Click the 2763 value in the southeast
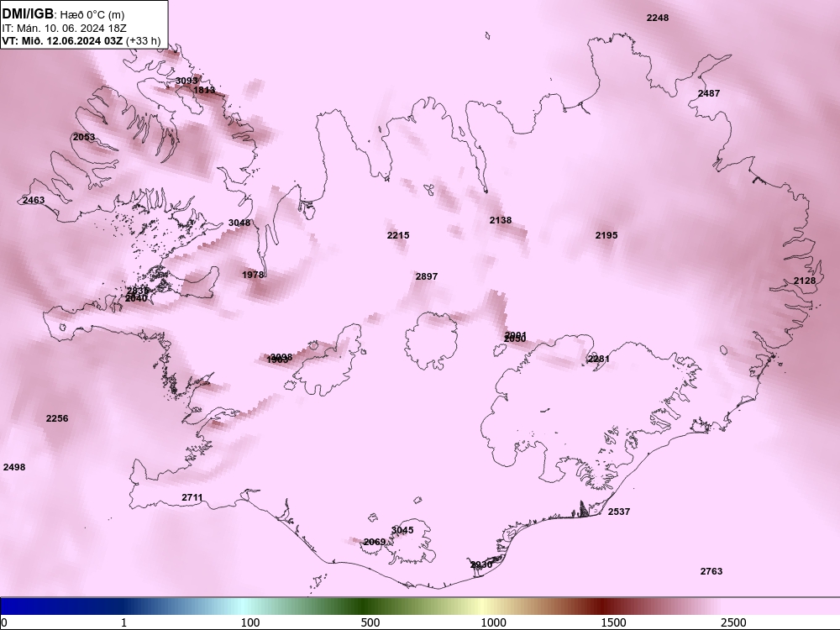This screenshot has width=840, height=630. coord(711,571)
